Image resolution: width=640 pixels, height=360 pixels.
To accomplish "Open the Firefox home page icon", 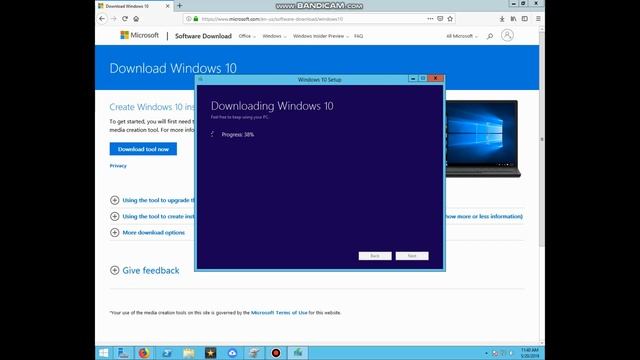I will pos(136,19).
